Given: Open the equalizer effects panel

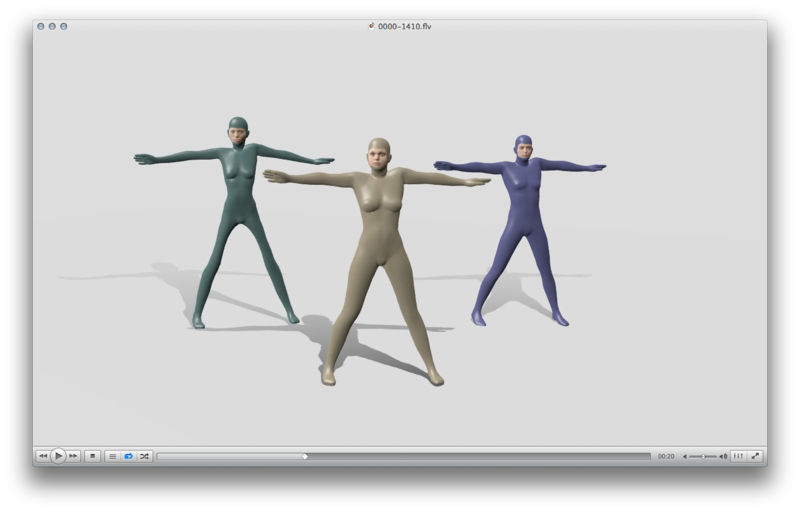Looking at the screenshot, I should point(738,456).
